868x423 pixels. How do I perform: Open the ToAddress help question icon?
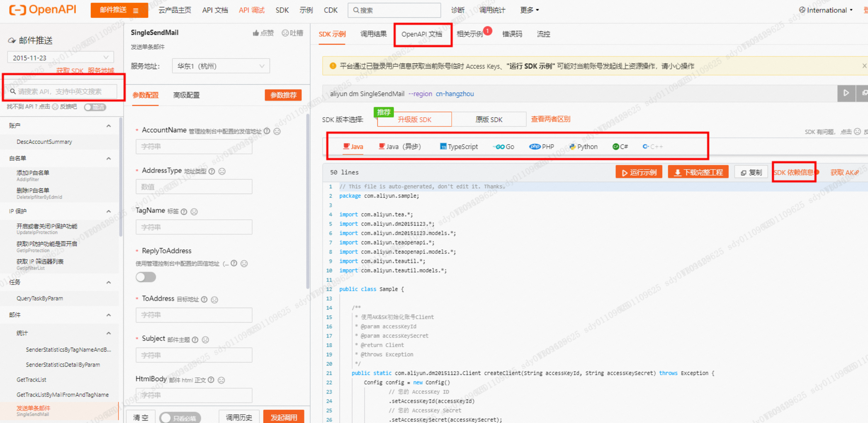204,299
